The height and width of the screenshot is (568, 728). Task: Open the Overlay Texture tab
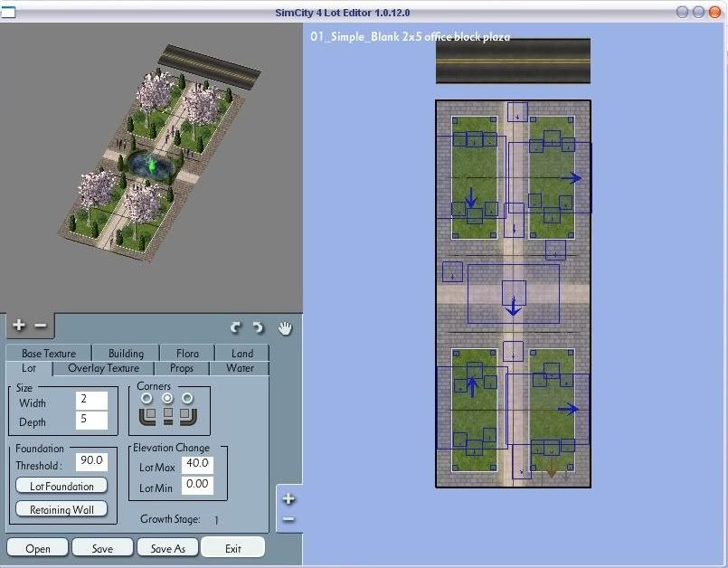pyautogui.click(x=103, y=368)
